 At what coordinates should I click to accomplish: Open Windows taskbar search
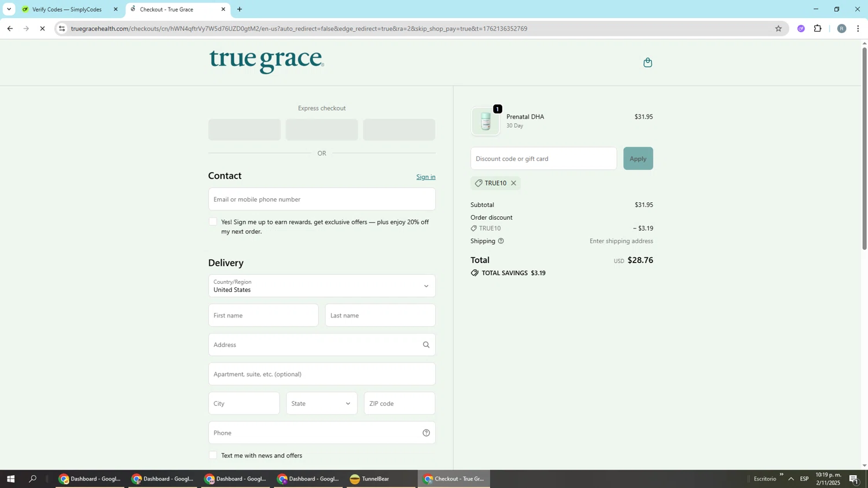tap(33, 479)
